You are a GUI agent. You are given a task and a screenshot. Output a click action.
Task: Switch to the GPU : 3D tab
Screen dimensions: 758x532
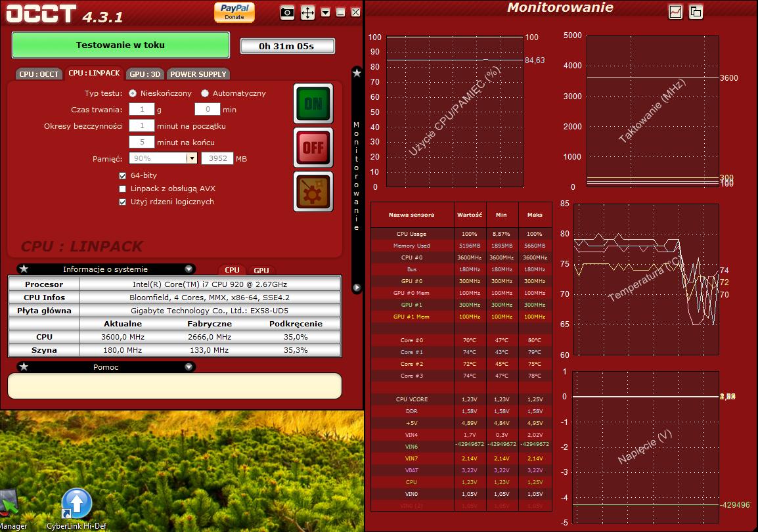(145, 74)
